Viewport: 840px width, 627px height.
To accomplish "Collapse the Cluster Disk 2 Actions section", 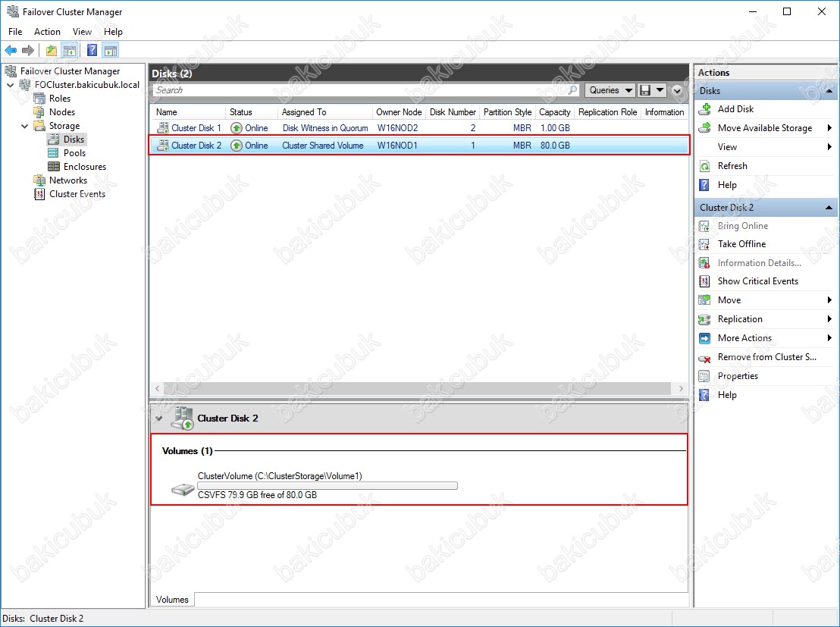I will 829,208.
